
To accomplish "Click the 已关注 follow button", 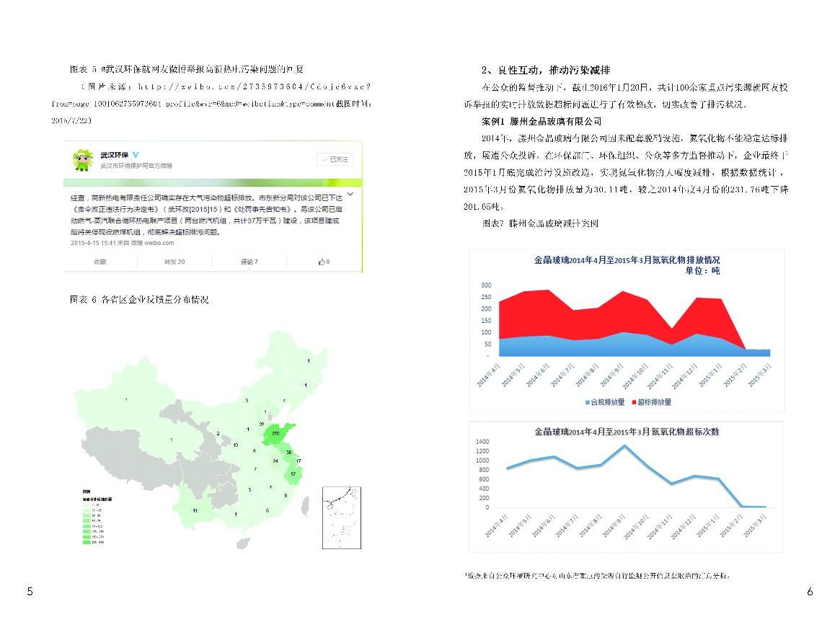I will [335, 159].
